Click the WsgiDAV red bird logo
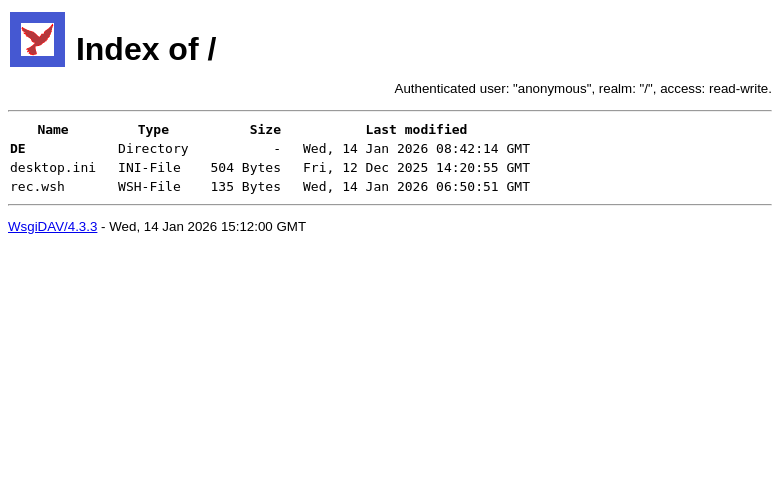The height and width of the screenshot is (493, 780). click(x=37, y=39)
